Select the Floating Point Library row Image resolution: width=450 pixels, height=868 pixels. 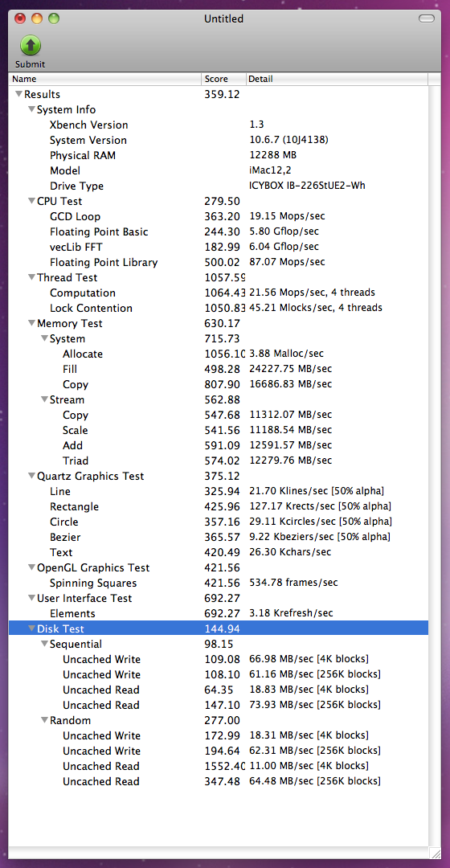(218, 262)
